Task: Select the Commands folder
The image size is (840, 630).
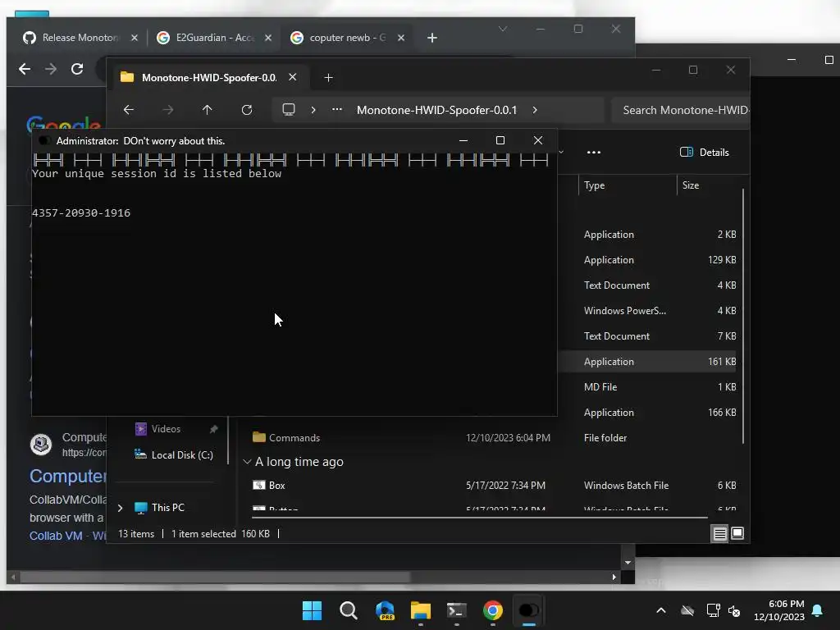Action: (x=294, y=438)
